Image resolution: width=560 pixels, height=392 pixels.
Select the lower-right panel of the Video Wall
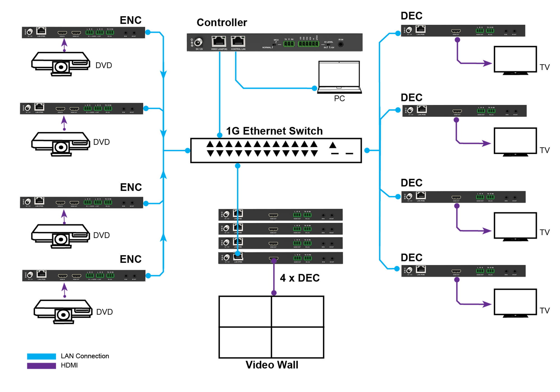coord(298,342)
